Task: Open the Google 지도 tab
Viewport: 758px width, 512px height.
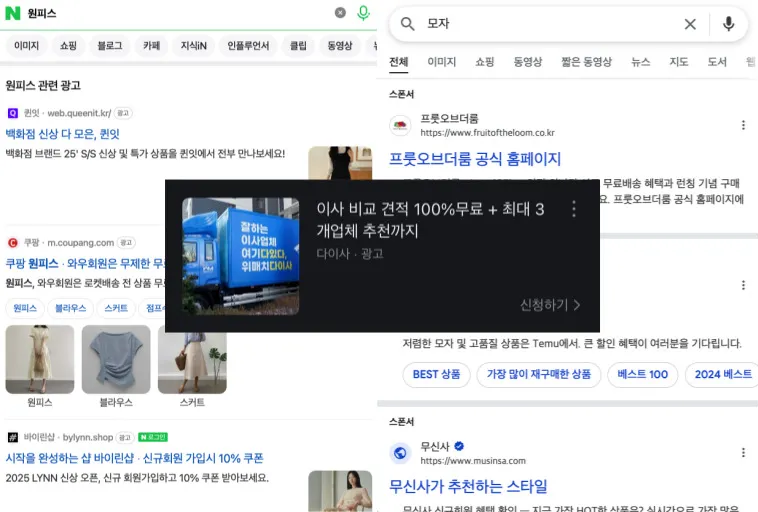Action: coord(679,62)
